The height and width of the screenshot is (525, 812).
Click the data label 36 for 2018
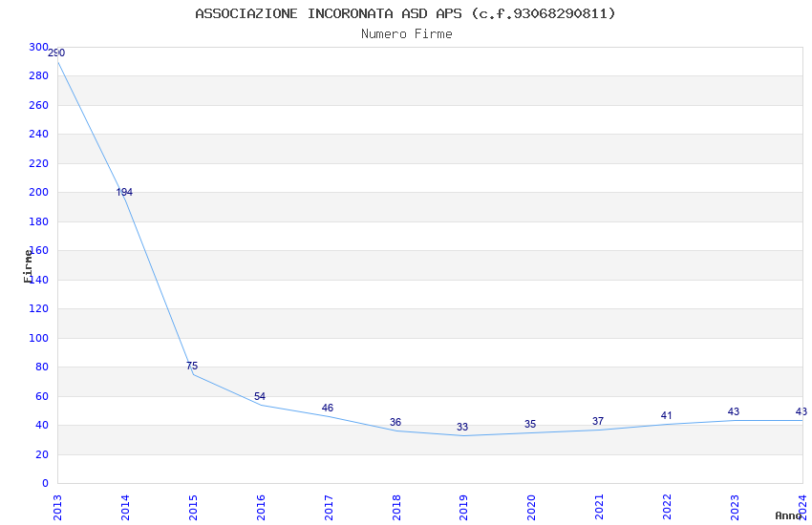click(x=395, y=422)
